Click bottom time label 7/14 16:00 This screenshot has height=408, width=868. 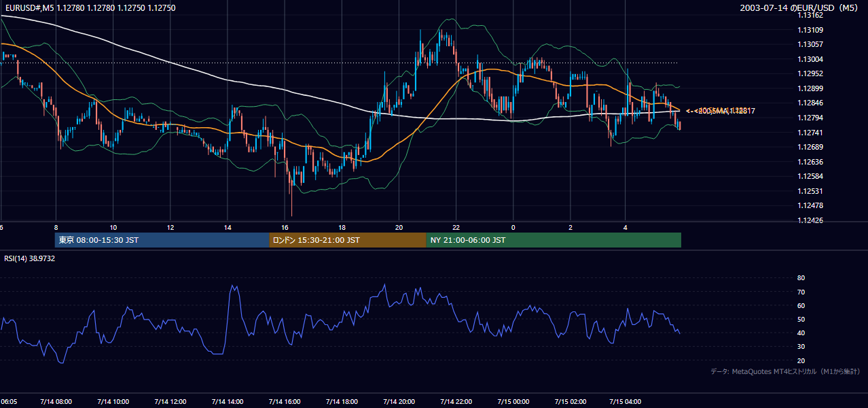coord(285,401)
